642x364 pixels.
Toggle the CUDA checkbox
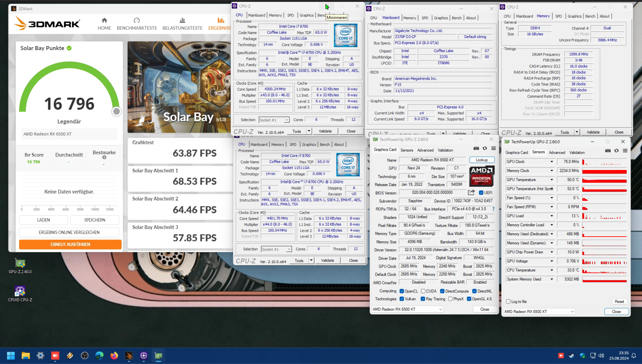[423, 291]
